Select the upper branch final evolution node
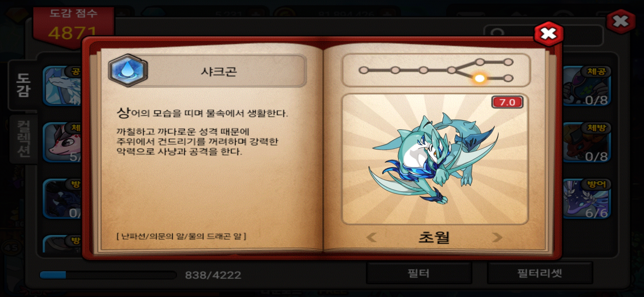Screen dimensions: 644x297 (x=508, y=62)
